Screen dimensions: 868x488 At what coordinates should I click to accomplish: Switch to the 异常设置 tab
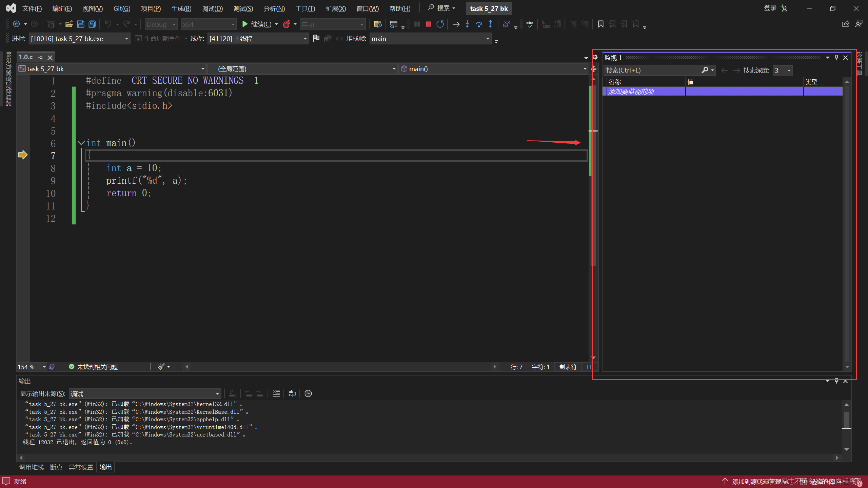(x=81, y=467)
